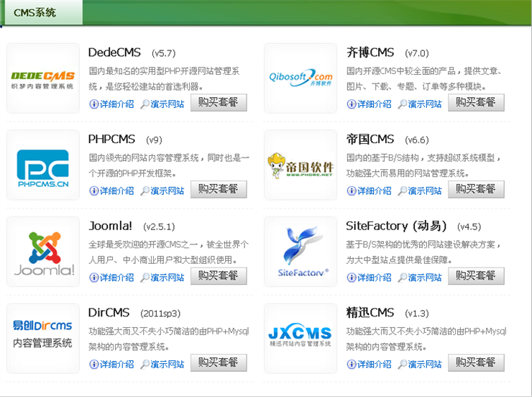Viewport: 532px width, 397px height.
Task: Visit the PHPCMS 演示网站 link
Action: [x=168, y=191]
